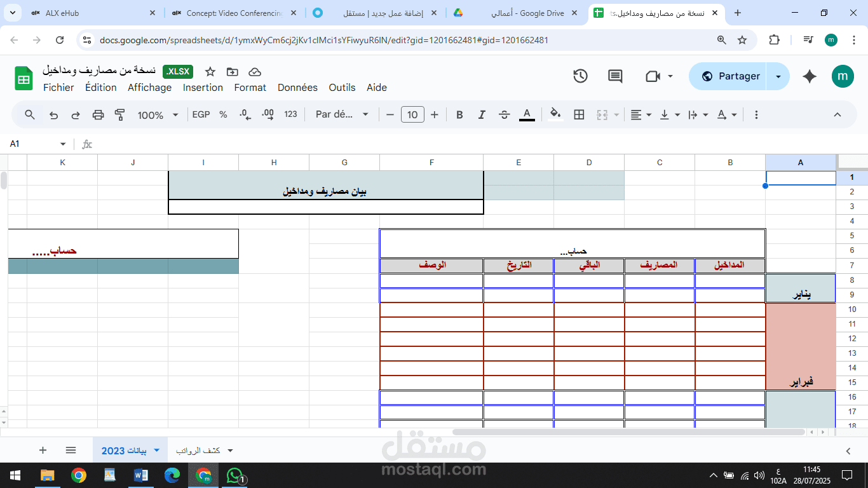Open the search the menus tool

coord(30,115)
